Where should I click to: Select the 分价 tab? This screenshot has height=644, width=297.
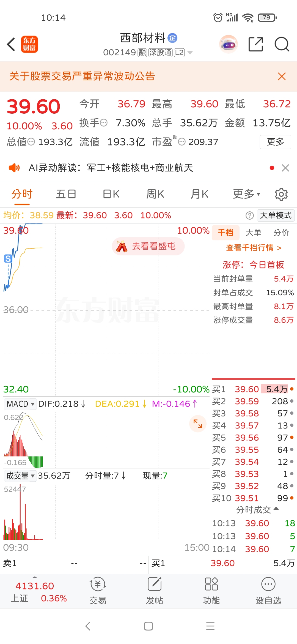[281, 233]
